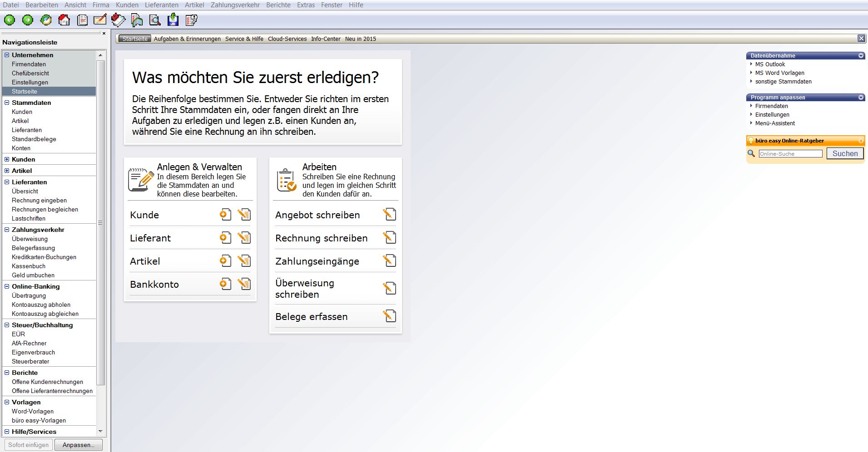Click the document magnifier toolbar icon
868x452 pixels.
point(155,20)
